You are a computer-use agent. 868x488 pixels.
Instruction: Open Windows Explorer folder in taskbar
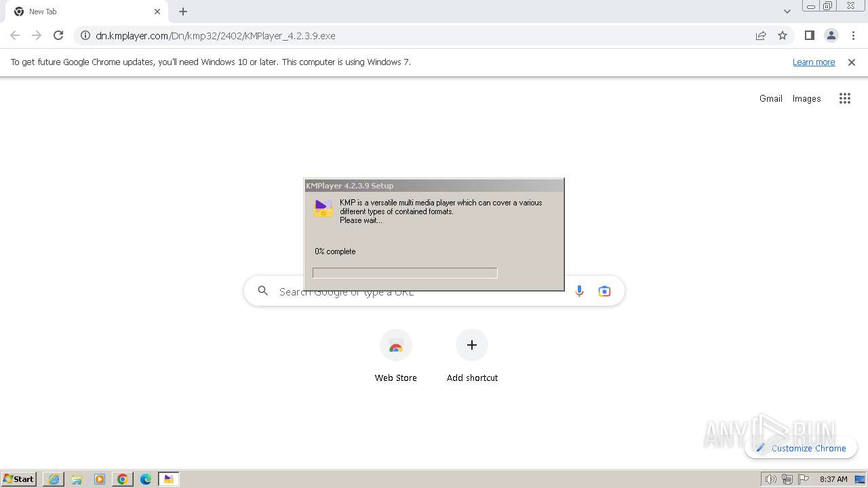point(77,479)
